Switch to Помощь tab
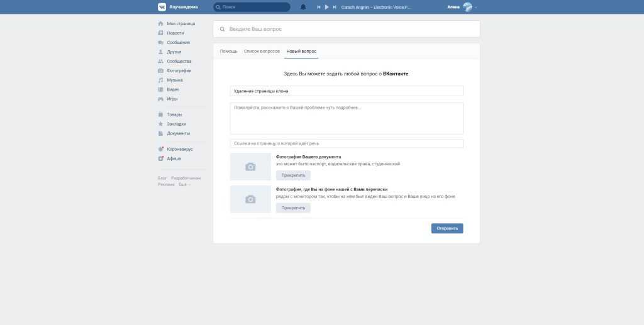644x325 pixels. pos(228,51)
